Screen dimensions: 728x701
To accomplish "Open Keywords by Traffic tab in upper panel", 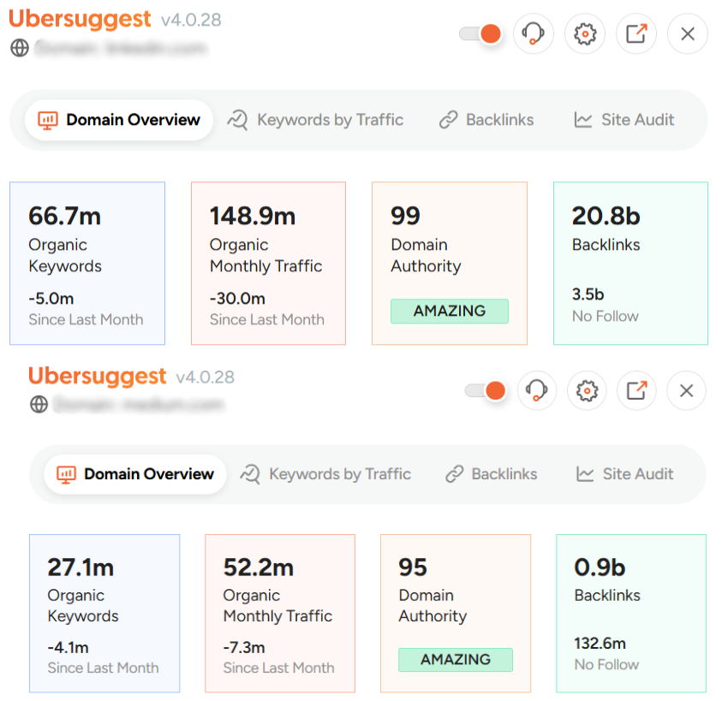I will coord(315,120).
